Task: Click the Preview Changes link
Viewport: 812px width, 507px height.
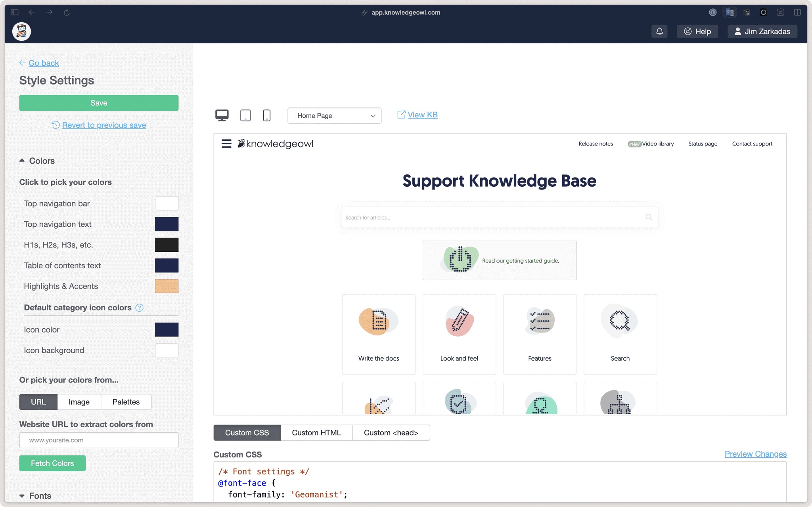Action: pyautogui.click(x=755, y=453)
